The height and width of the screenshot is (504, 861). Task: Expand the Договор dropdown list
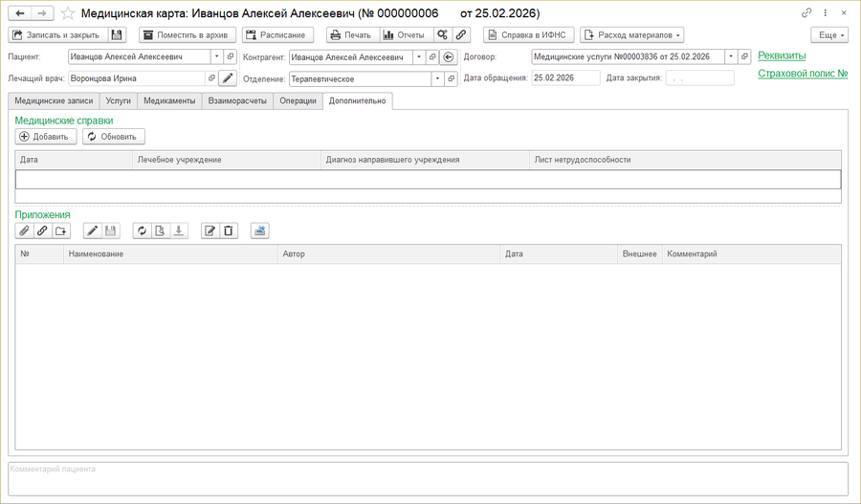[x=731, y=56]
